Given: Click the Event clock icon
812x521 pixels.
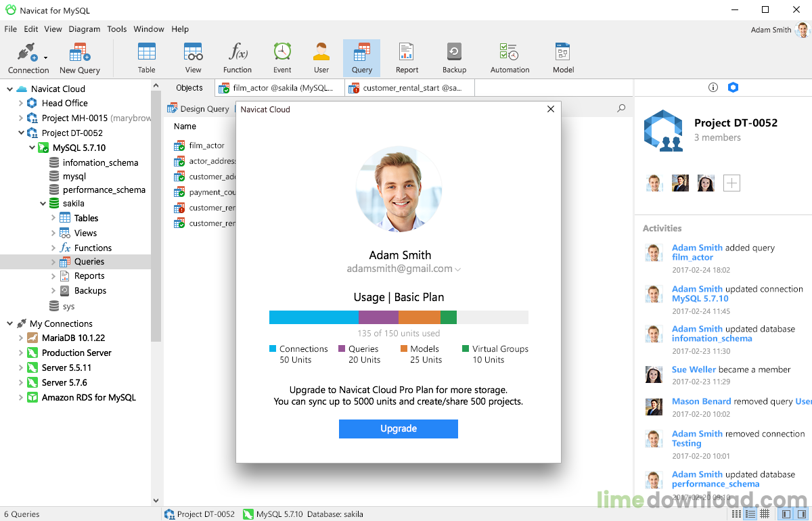Looking at the screenshot, I should click(282, 51).
